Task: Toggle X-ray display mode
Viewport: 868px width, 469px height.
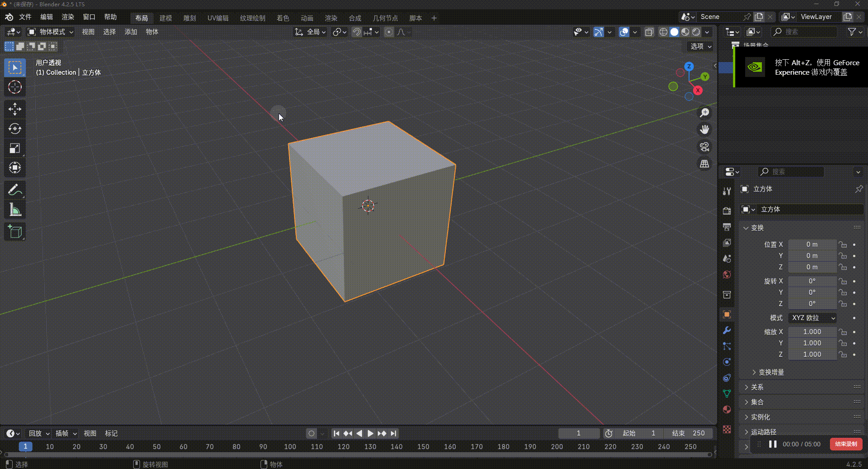Action: [649, 32]
